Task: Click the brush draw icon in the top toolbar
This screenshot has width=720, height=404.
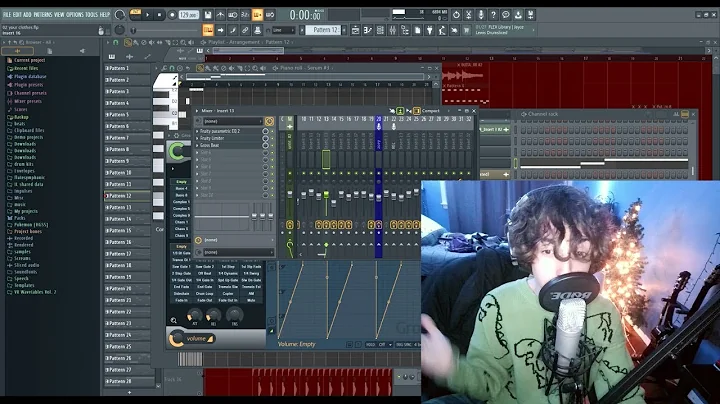Action: click(x=233, y=30)
